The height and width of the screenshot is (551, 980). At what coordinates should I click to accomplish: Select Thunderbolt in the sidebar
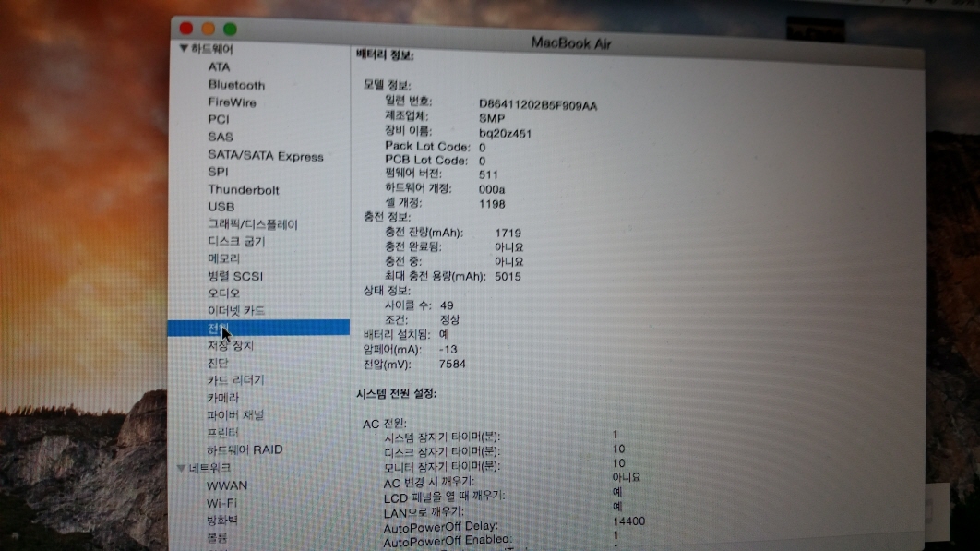pyautogui.click(x=243, y=190)
